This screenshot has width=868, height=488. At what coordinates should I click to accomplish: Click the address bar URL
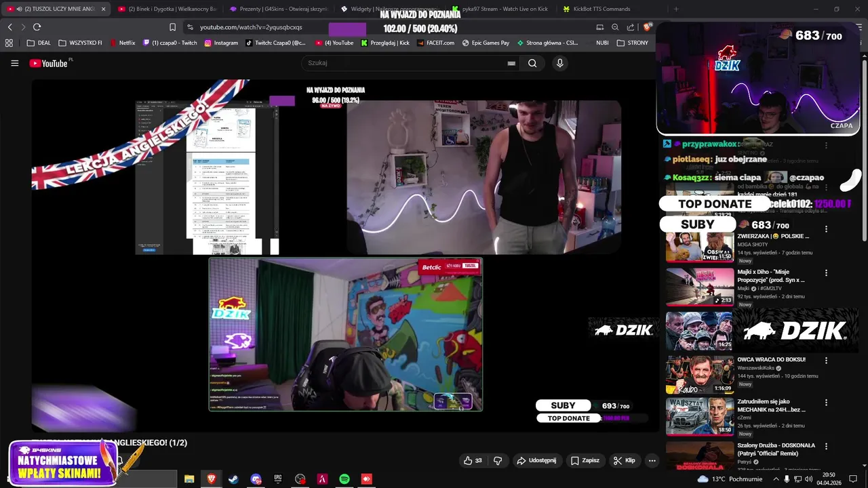[x=251, y=27]
